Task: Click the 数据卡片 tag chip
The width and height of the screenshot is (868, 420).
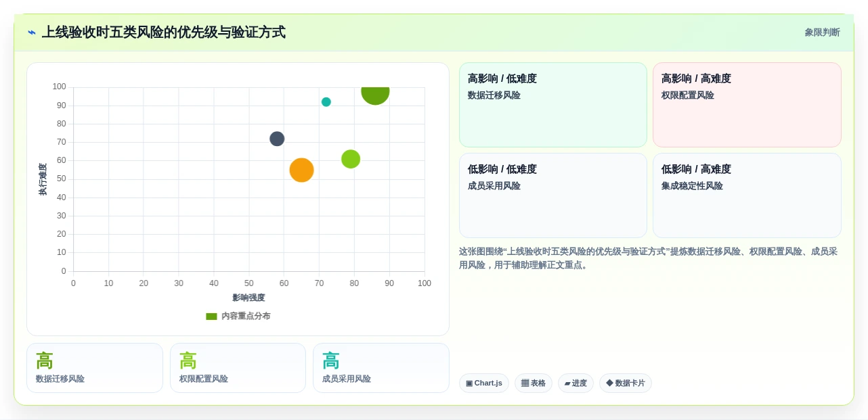Action: click(x=626, y=383)
